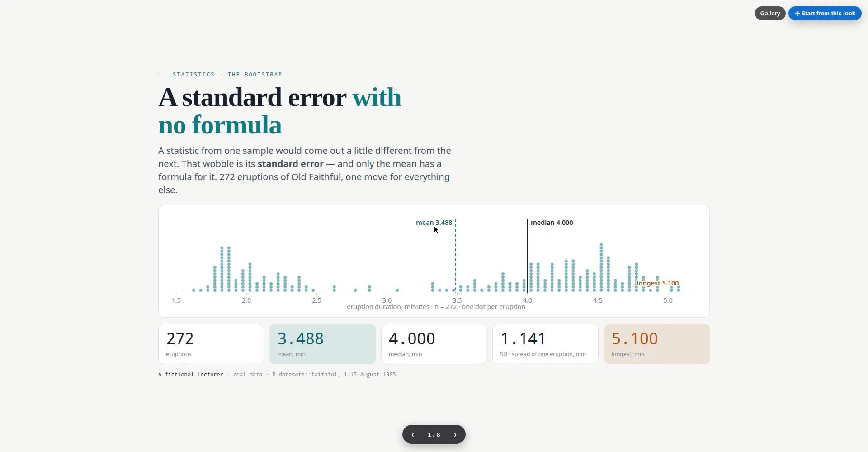This screenshot has width=868, height=452.
Task: Click the 2.0 axis tick label
Action: (246, 300)
